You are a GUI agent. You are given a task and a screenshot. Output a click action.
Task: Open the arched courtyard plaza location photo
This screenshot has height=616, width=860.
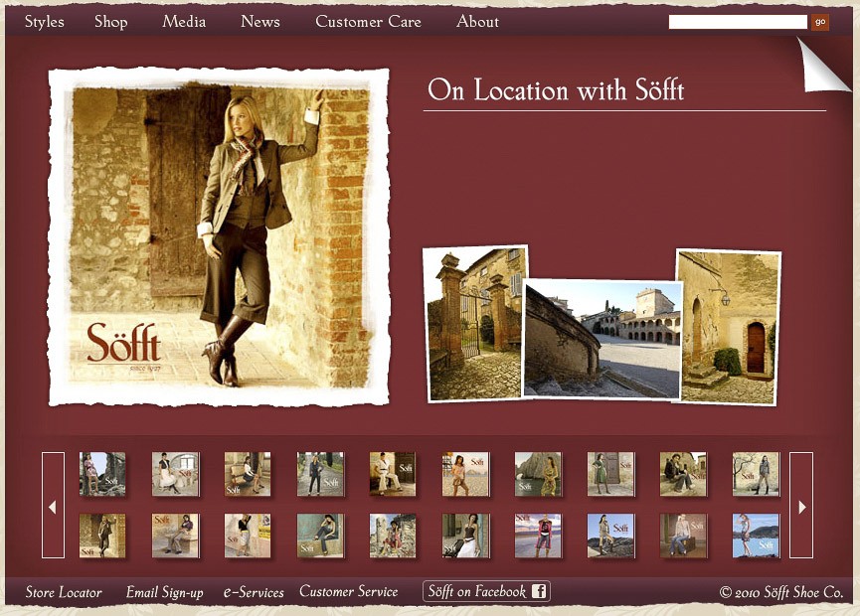[x=603, y=338]
